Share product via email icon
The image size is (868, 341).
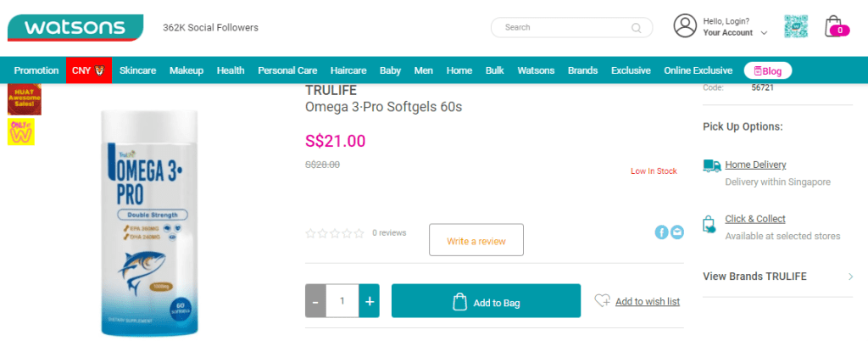point(677,232)
